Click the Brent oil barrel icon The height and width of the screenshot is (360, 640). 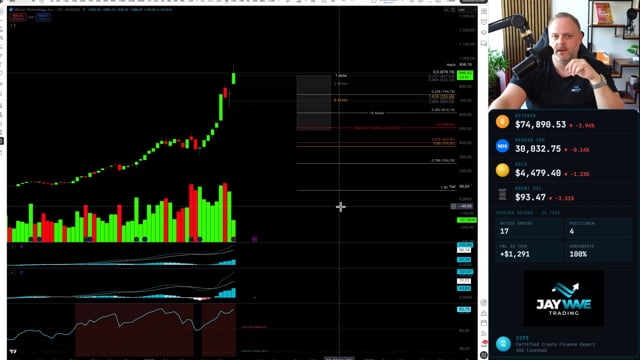(x=502, y=194)
